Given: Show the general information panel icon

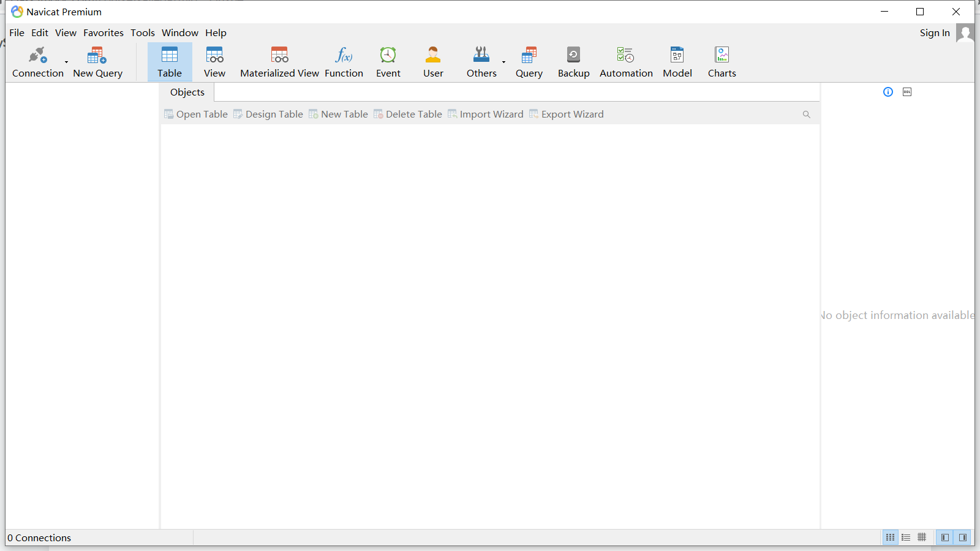Looking at the screenshot, I should point(888,92).
